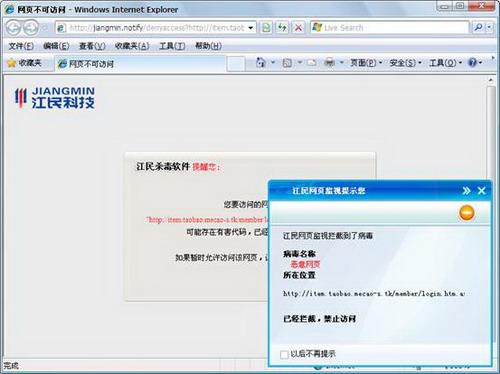Screen dimensions: 500x374
Task: Tick the 以后不再提示 checkbox
Action: (284, 354)
